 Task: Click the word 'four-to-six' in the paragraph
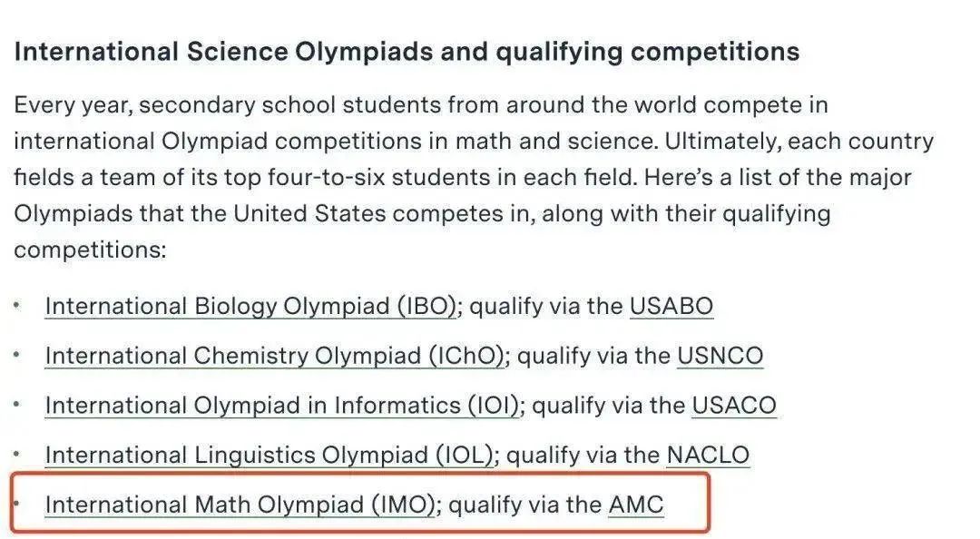333,178
